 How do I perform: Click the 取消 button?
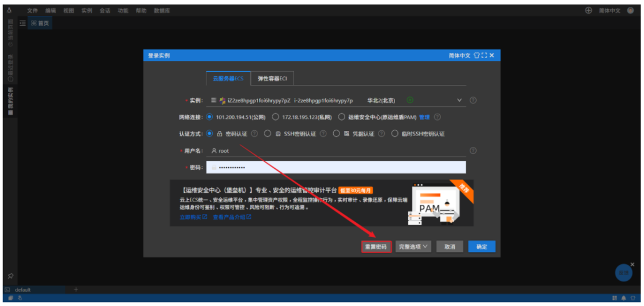450,247
